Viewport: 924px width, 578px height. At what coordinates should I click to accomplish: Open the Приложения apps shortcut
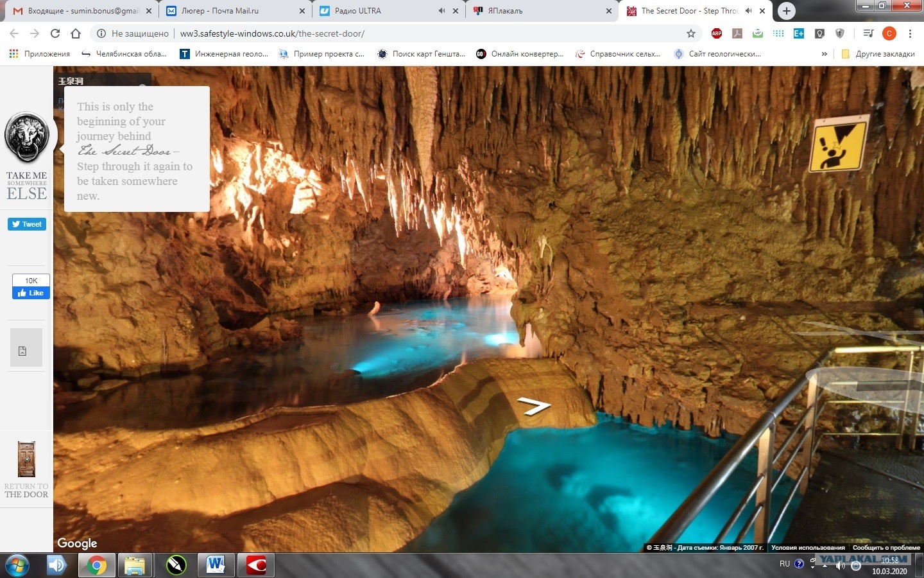40,54
